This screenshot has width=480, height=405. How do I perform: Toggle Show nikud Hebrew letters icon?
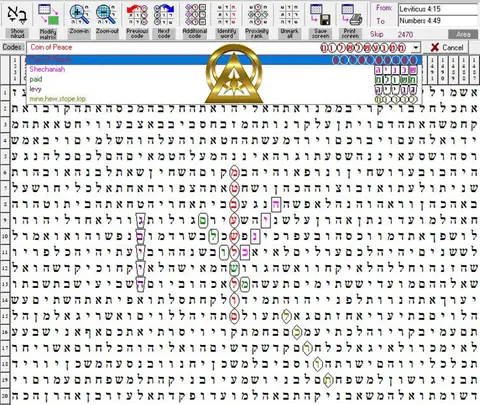(x=17, y=15)
